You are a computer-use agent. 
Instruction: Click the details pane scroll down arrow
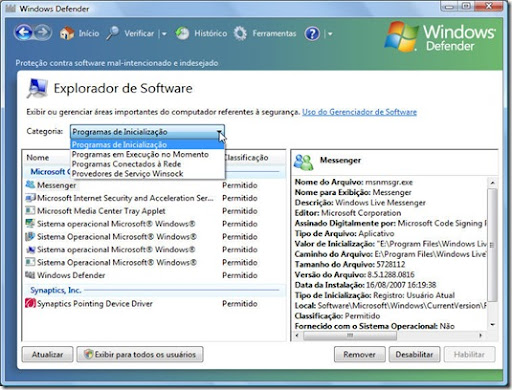point(492,325)
